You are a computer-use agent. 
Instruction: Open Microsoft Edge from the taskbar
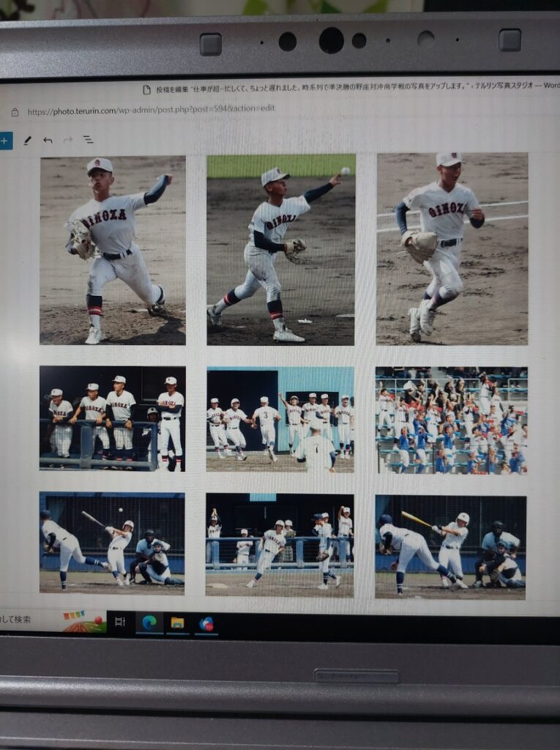tap(149, 623)
